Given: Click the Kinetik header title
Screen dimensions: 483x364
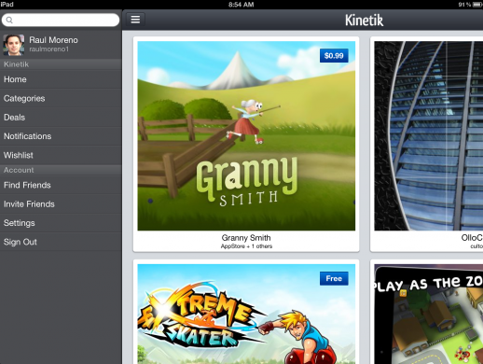Looking at the screenshot, I should pyautogui.click(x=364, y=20).
